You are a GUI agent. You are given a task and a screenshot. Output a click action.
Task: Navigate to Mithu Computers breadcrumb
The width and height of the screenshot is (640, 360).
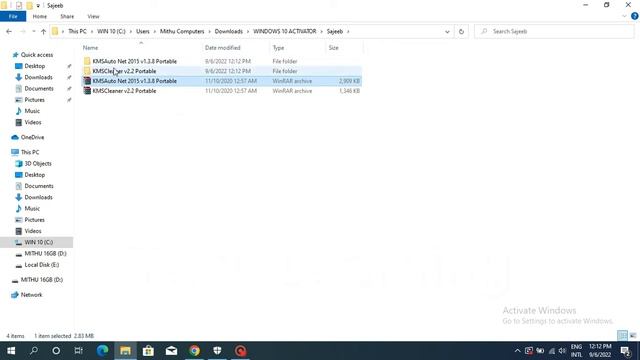(182, 31)
